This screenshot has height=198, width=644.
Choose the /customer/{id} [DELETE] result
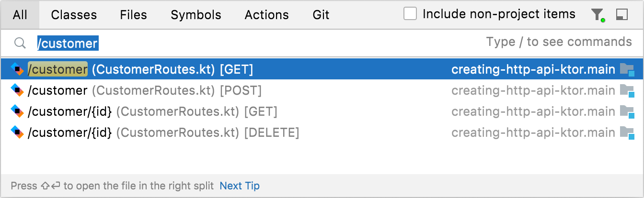pos(163,132)
